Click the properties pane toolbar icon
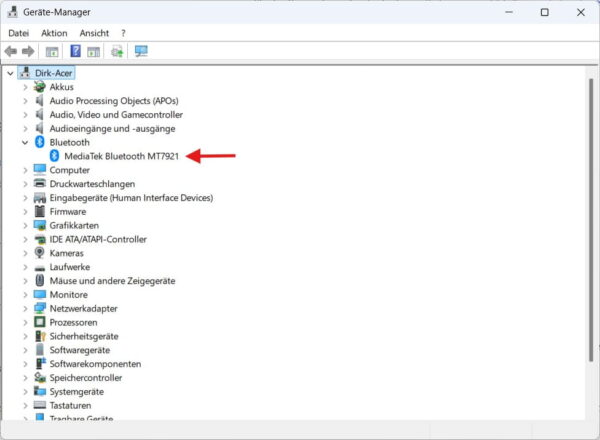Viewport: 600px width, 440px height. pos(93,51)
